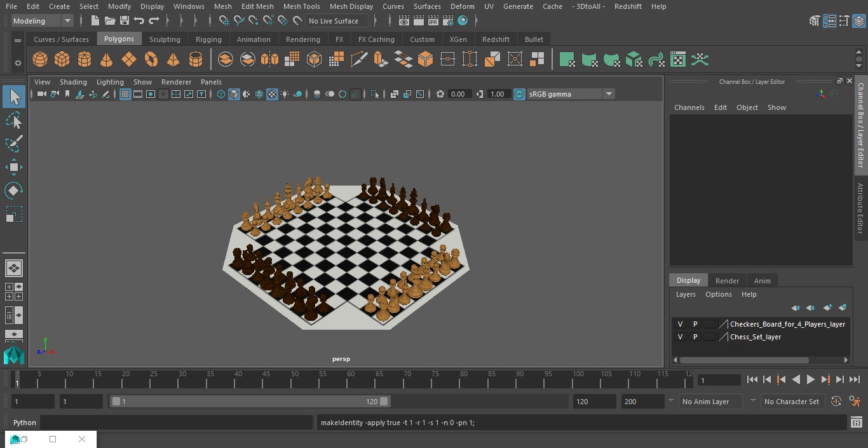Toggle visibility V of Checkers_Board_for_4_Players_layer
Viewport: 868px width, 448px height.
(x=681, y=324)
